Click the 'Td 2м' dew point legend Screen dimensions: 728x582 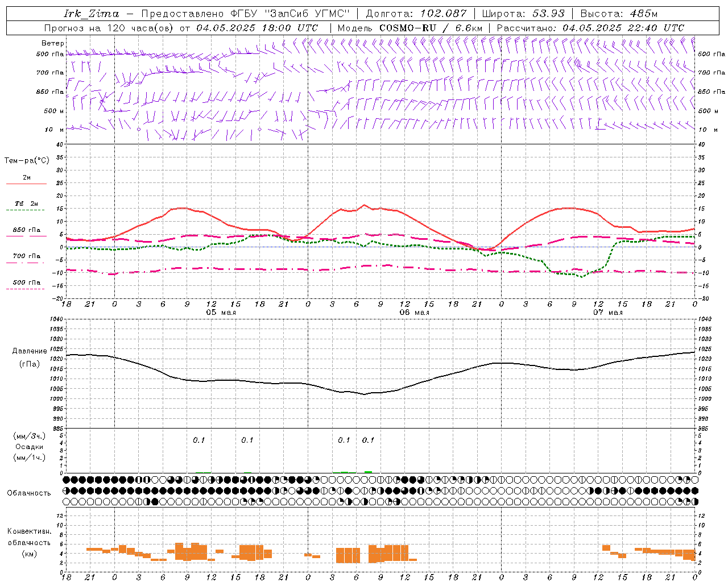click(x=27, y=203)
